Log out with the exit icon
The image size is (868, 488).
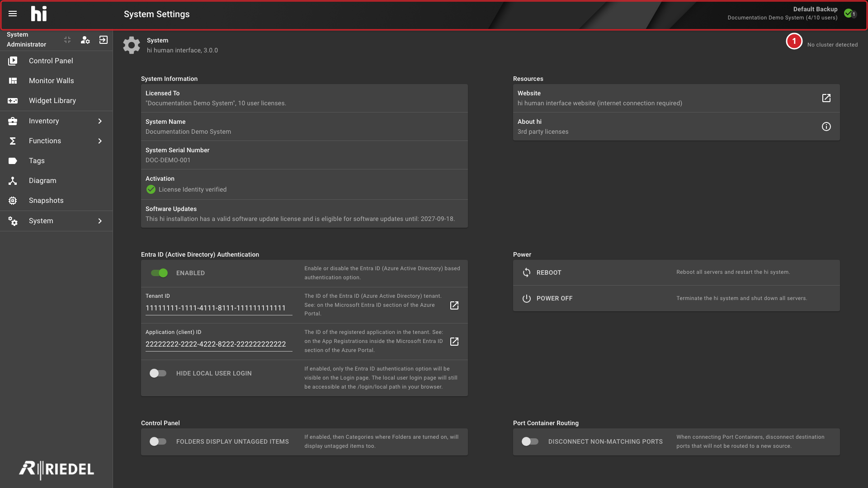pyautogui.click(x=104, y=40)
